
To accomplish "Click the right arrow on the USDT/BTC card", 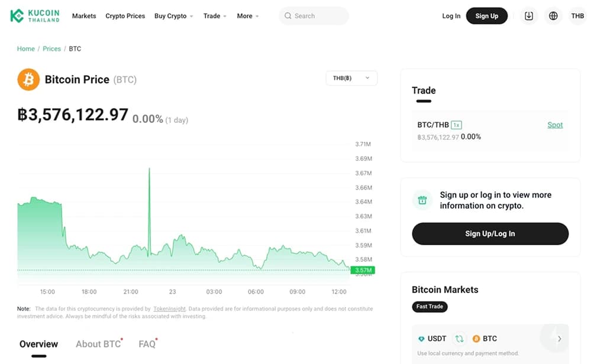I will click(x=559, y=338).
